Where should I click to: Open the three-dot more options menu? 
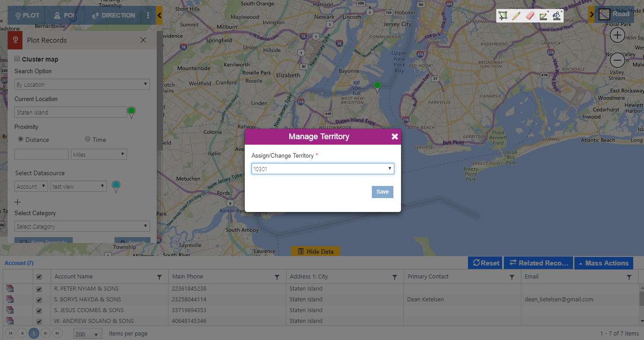click(x=148, y=15)
